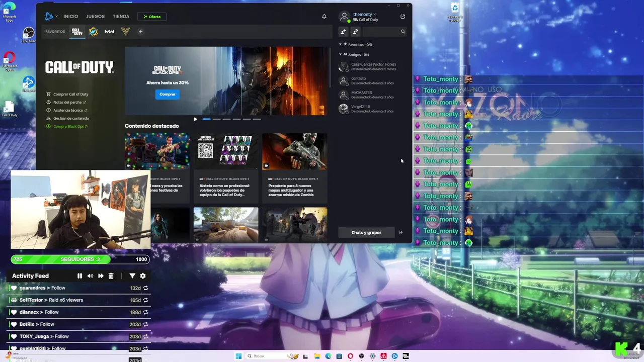
Task: Select the Modern Warfare MW icon
Action: [109, 32]
